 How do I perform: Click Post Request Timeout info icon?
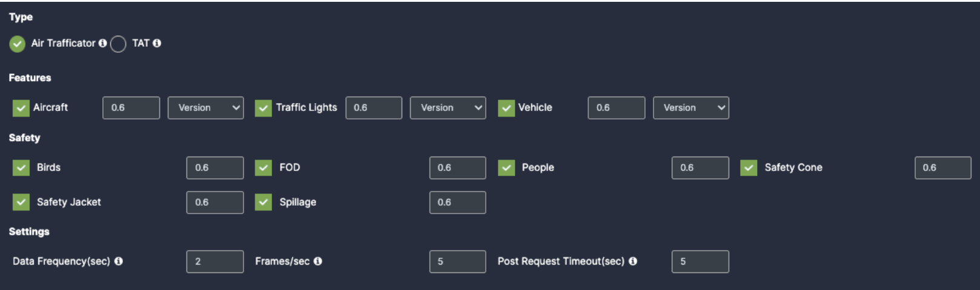click(633, 261)
